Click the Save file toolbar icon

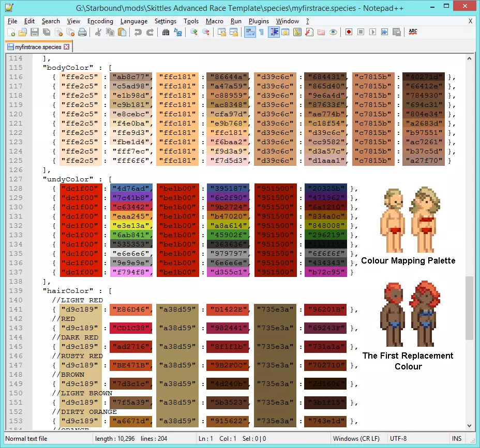click(34, 32)
